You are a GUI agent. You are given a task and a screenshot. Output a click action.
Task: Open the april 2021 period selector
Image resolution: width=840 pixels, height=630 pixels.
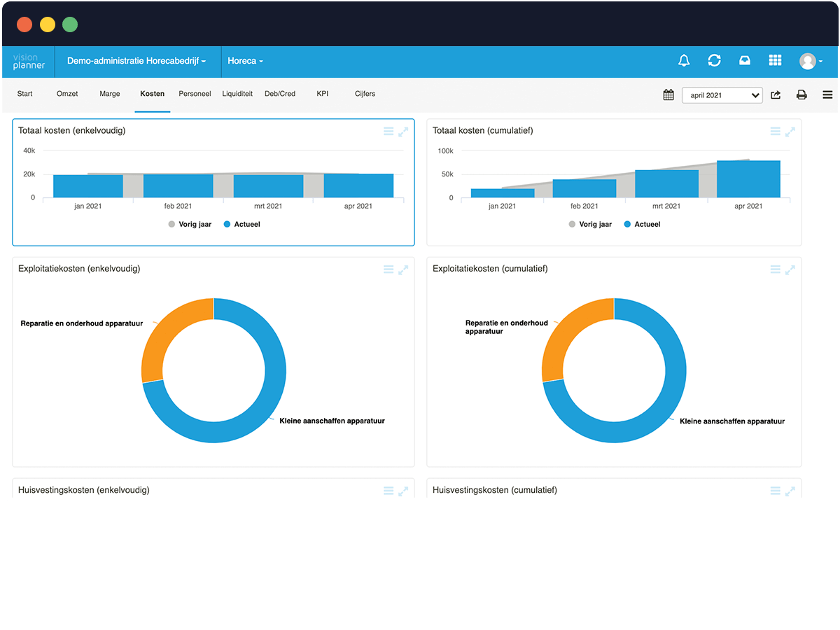point(722,95)
